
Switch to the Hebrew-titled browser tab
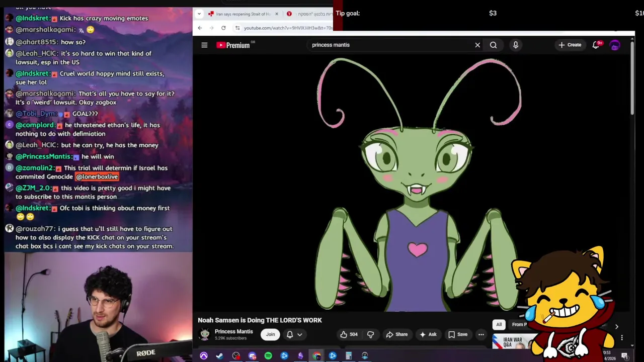tap(309, 14)
